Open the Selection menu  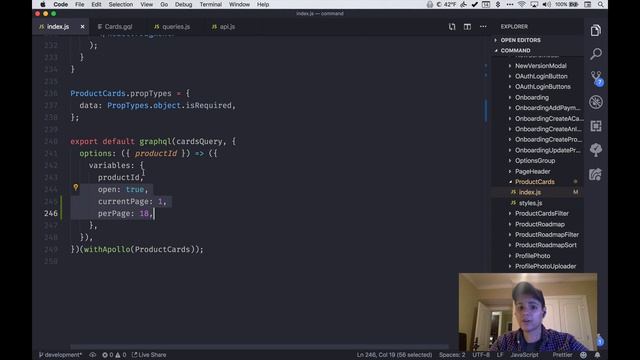click(x=121, y=4)
